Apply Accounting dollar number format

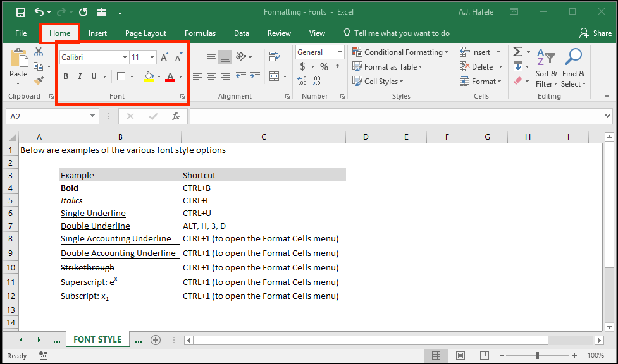click(302, 66)
